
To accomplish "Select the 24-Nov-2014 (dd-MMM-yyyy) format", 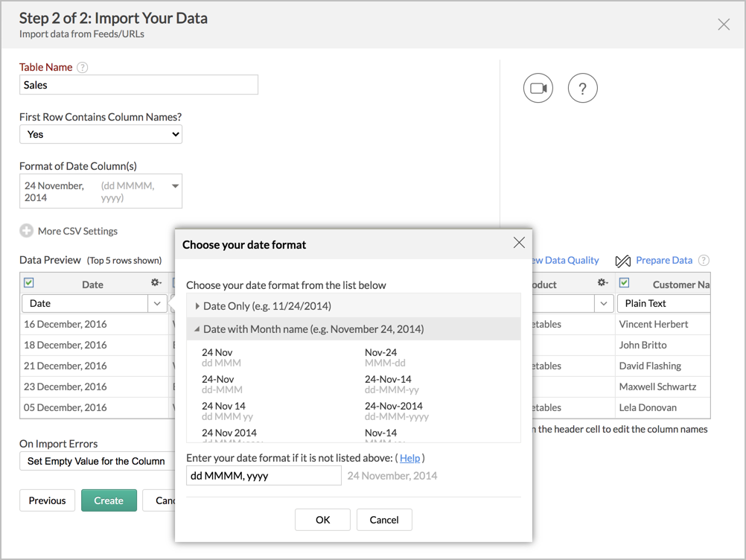I will click(396, 411).
